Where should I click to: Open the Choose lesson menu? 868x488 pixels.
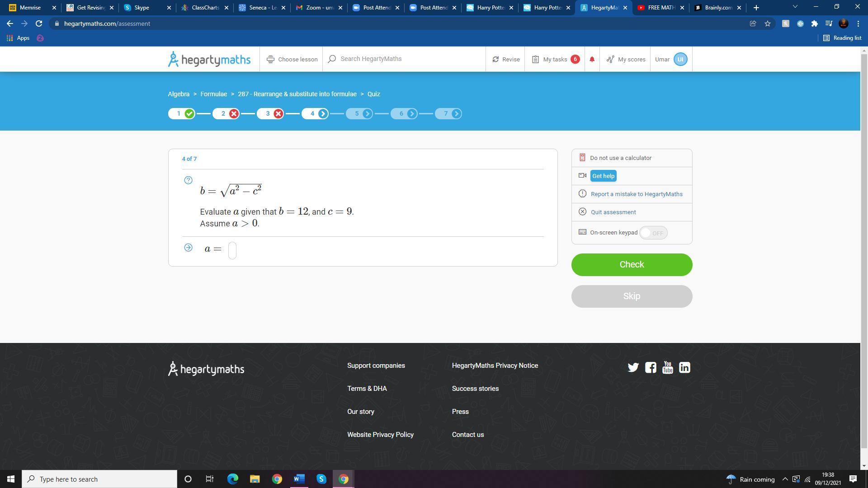point(292,59)
